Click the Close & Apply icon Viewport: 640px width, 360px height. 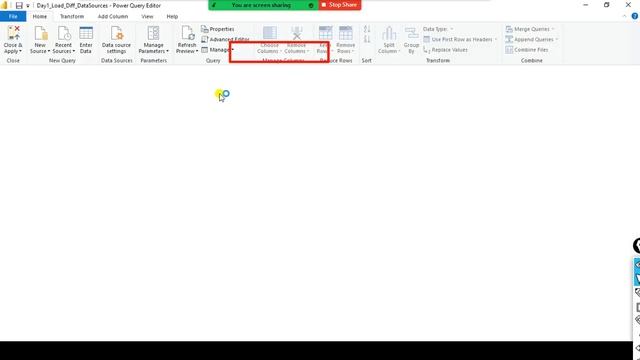tap(13, 33)
